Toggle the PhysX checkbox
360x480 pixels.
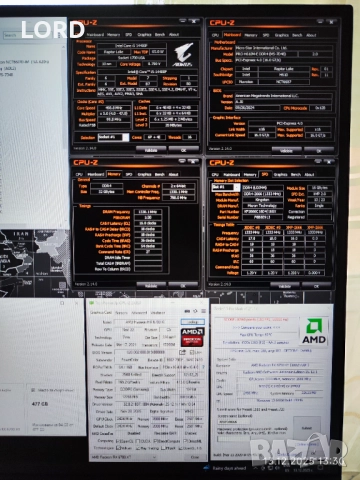pyautogui.click(x=163, y=448)
